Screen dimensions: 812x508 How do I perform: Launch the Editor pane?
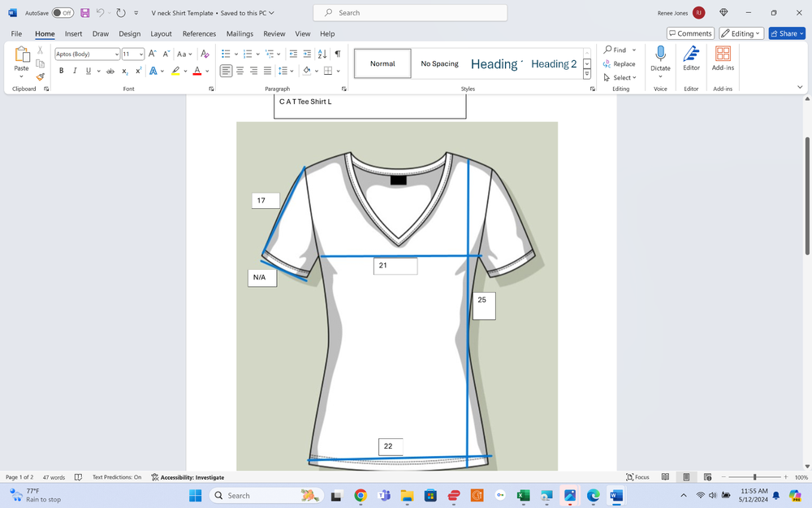click(691, 59)
